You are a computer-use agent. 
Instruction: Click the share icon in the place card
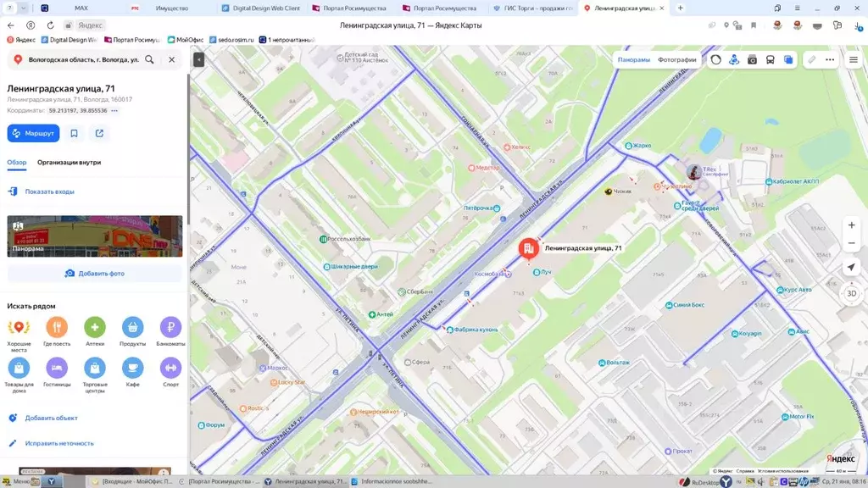click(97, 133)
